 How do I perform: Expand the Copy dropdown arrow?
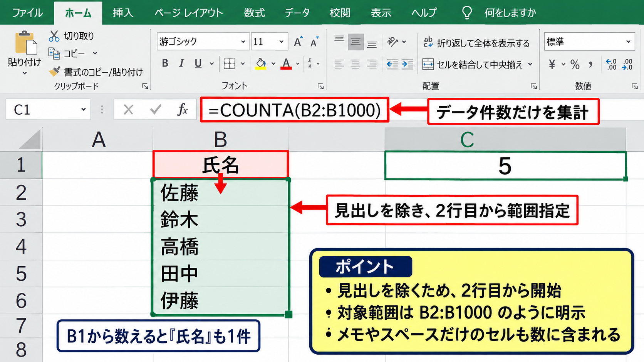tap(95, 53)
